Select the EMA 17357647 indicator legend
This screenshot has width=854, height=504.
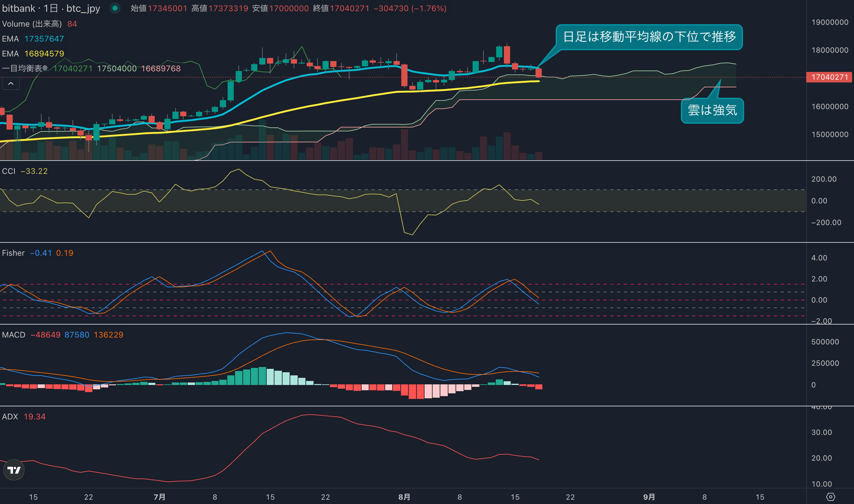pos(33,39)
